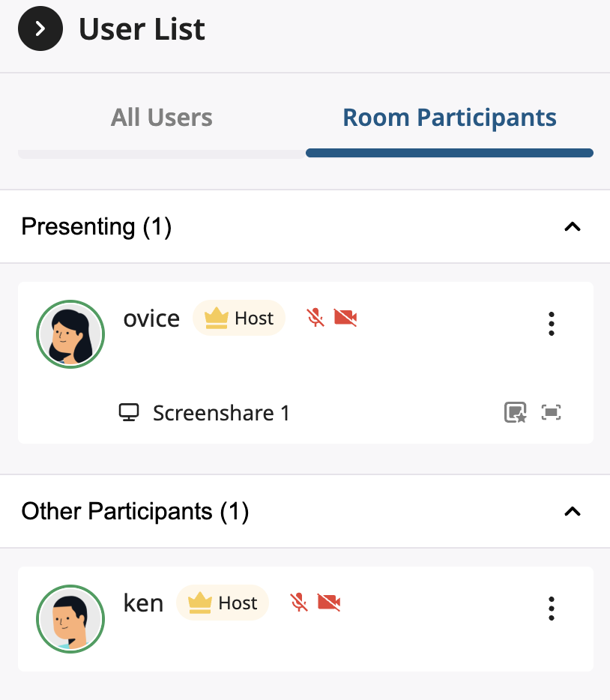
Task: Switch to the All Users tab
Action: [161, 118]
